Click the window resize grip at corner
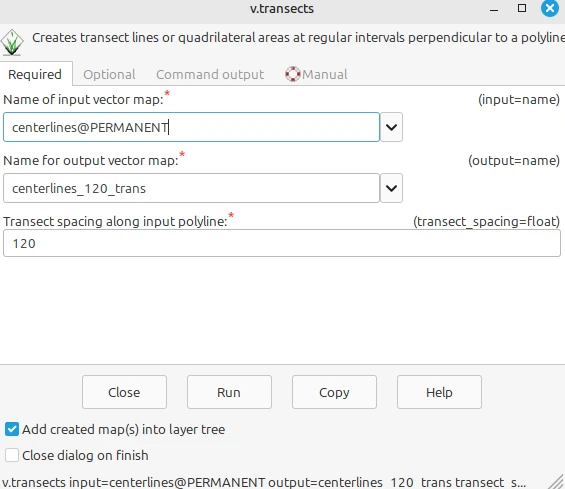The height and width of the screenshot is (489, 565). coord(558,483)
